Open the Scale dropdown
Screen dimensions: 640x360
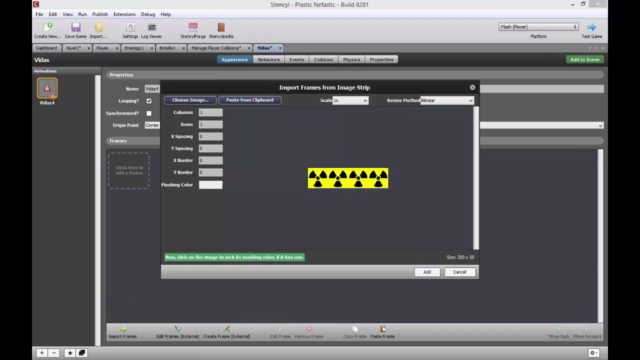351,100
